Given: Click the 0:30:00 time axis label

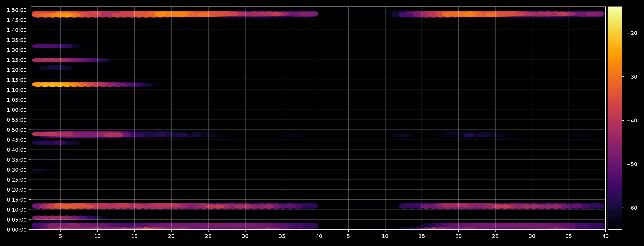Looking at the screenshot, I should click(16, 170).
